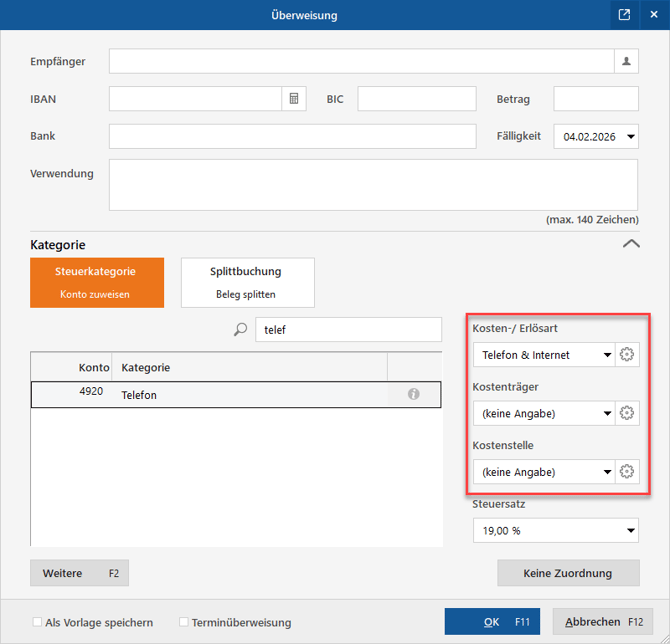Click the Kostenstelle gear icon
This screenshot has height=644, width=670.
point(627,472)
